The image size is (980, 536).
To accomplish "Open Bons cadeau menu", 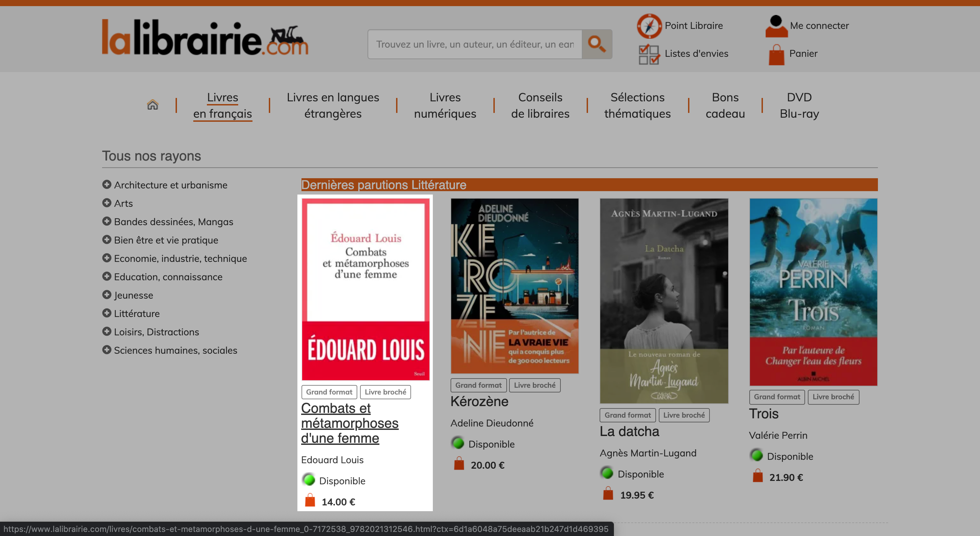I will coord(725,105).
